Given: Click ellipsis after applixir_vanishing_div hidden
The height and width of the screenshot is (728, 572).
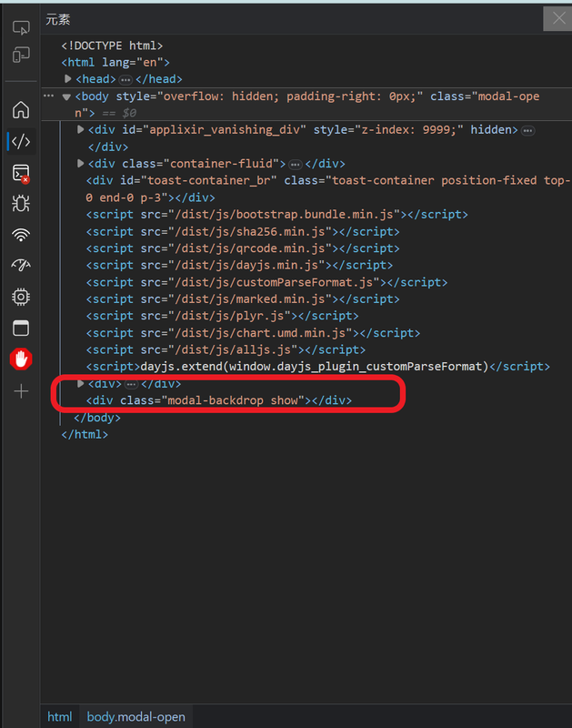Looking at the screenshot, I should 528,131.
